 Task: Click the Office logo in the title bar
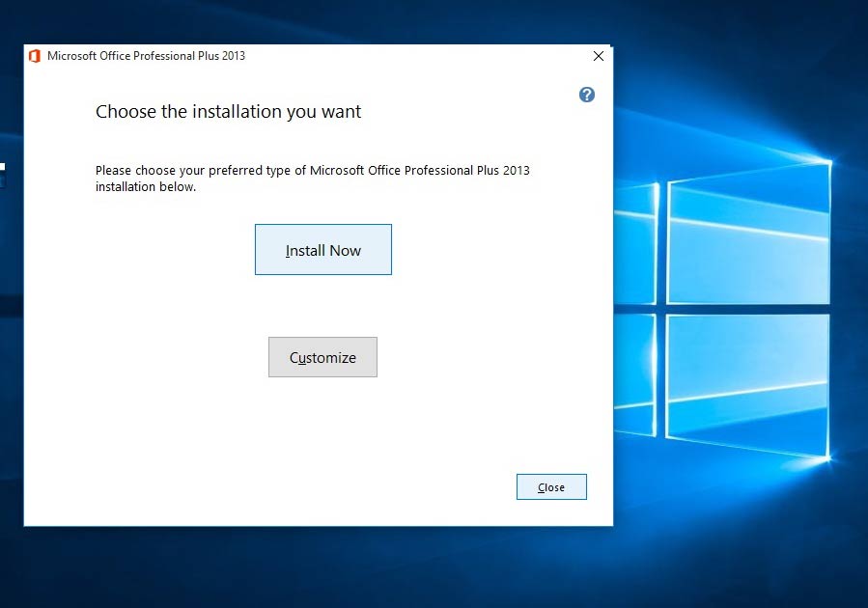(35, 56)
